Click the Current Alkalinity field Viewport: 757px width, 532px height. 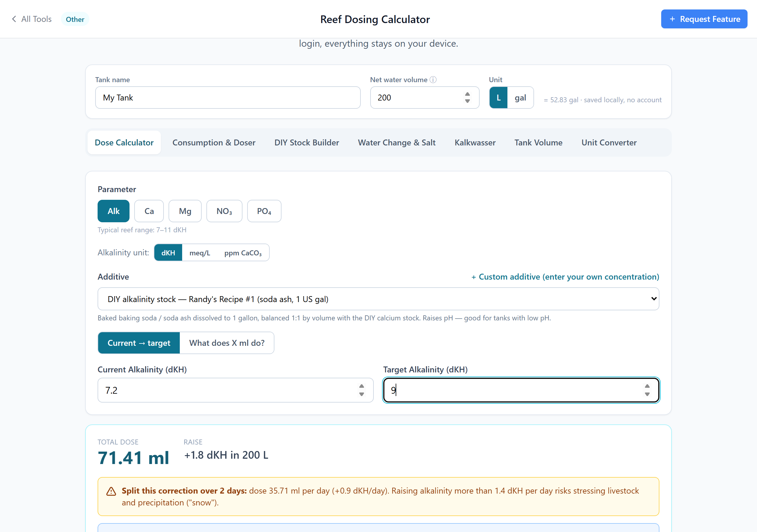(235, 390)
